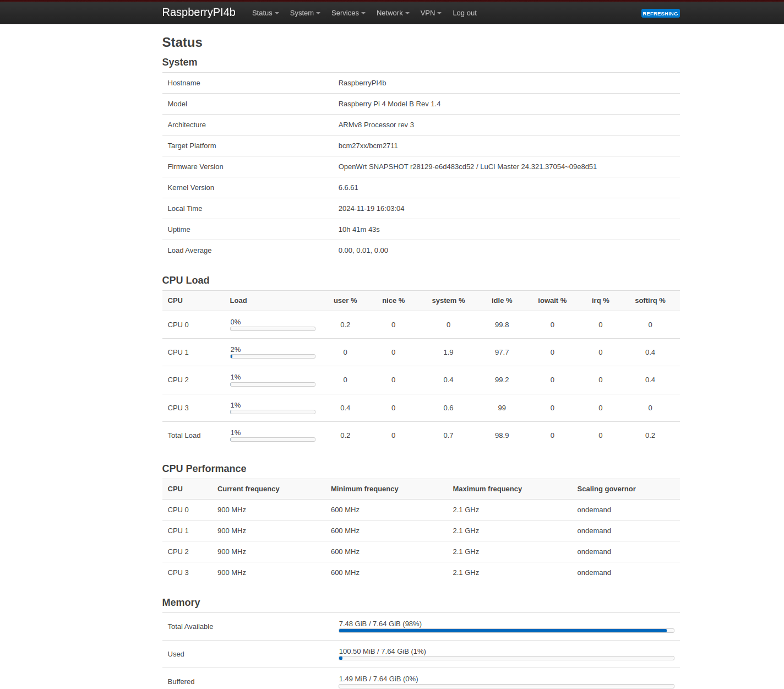Click the 'user %' column header
The image size is (784, 689).
(345, 301)
